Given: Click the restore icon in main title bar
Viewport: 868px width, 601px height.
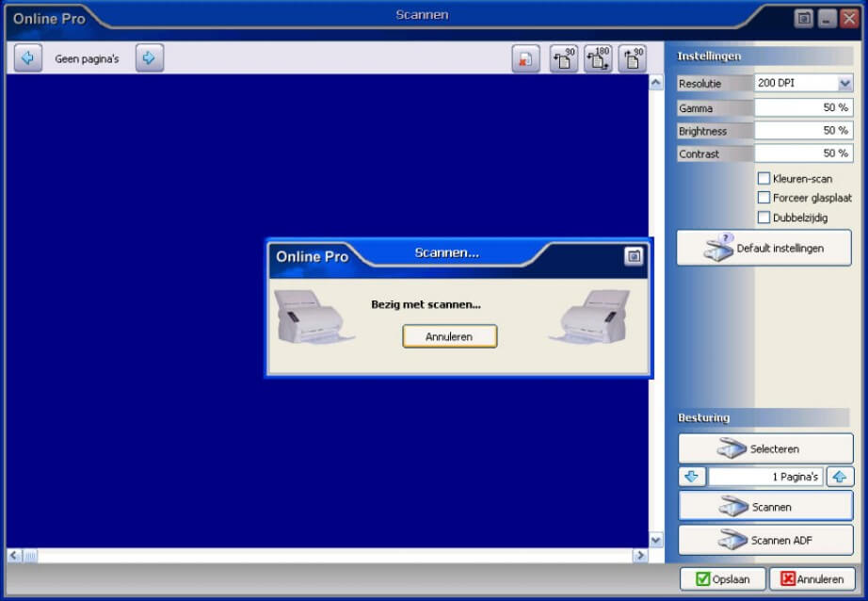Looking at the screenshot, I should pyautogui.click(x=804, y=19).
